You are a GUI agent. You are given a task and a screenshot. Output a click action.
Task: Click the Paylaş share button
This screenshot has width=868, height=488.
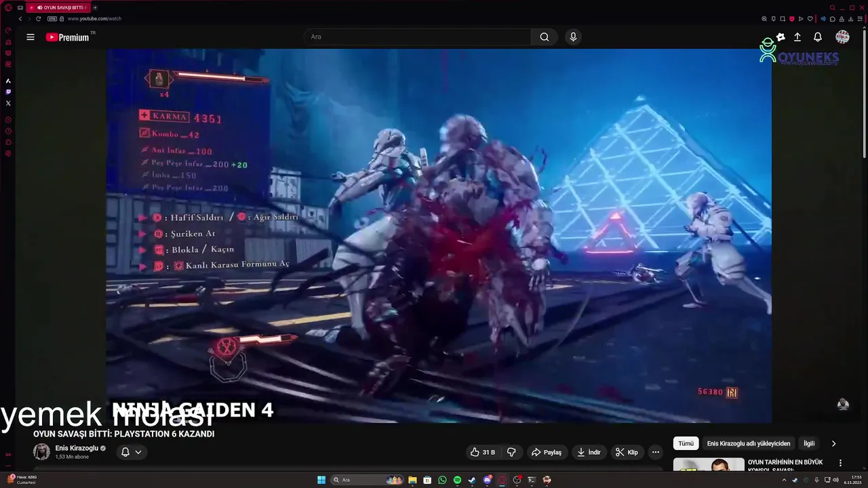pyautogui.click(x=547, y=452)
